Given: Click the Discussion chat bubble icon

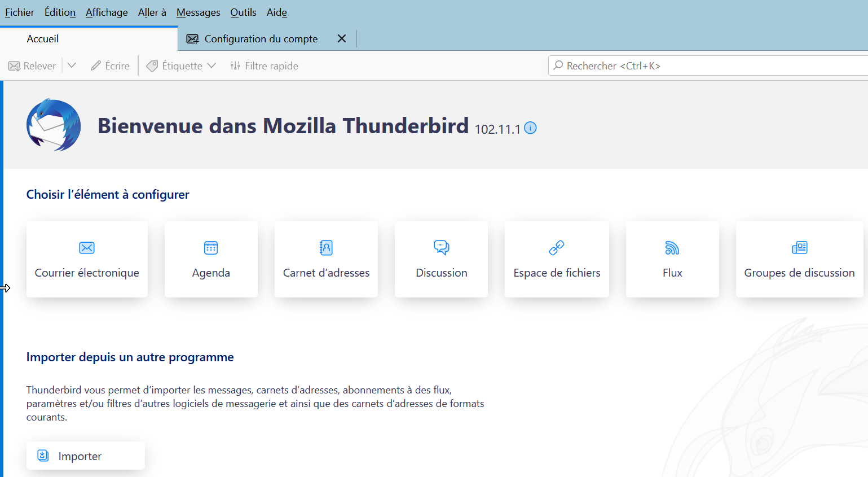Looking at the screenshot, I should pos(442,248).
